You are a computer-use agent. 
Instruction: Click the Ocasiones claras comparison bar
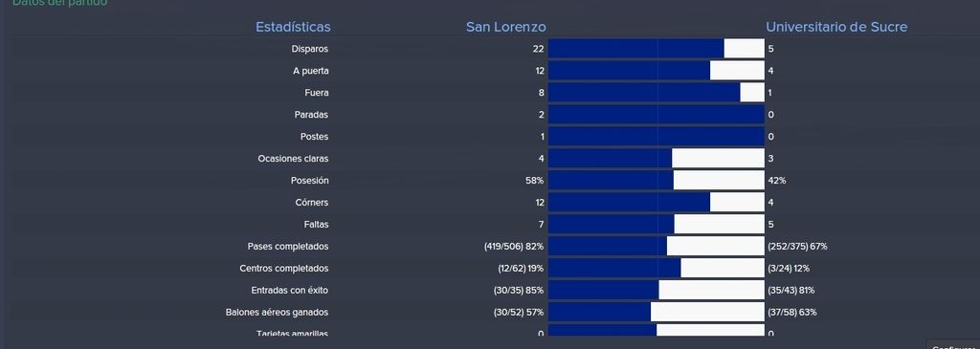(657, 159)
